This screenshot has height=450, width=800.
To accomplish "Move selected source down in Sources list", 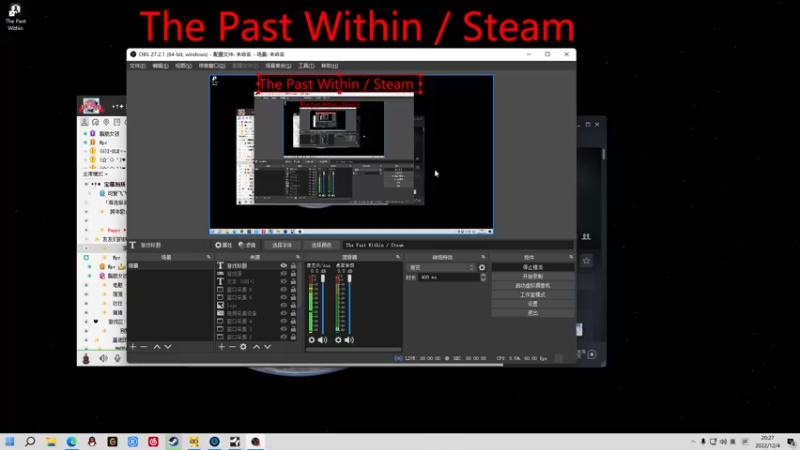I will point(267,347).
